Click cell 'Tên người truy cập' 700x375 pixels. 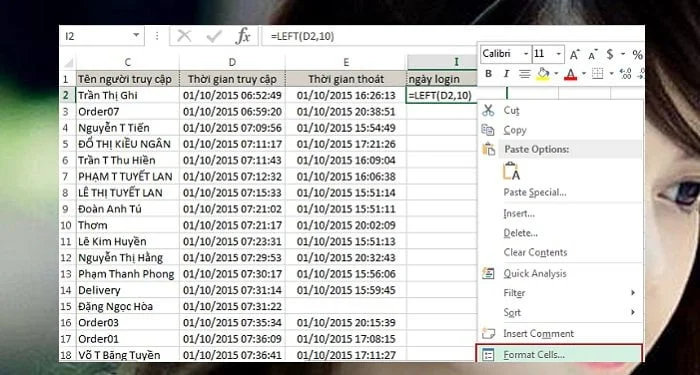click(127, 79)
